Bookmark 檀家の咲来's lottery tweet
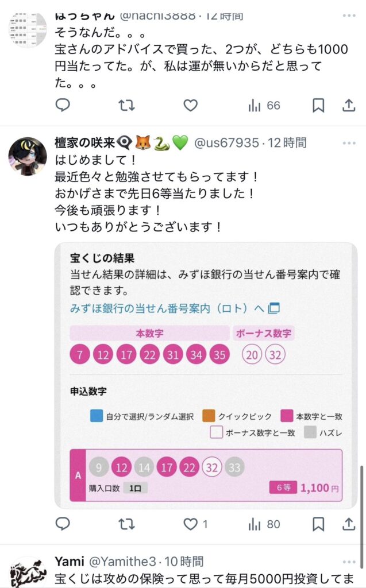 pyautogui.click(x=318, y=524)
